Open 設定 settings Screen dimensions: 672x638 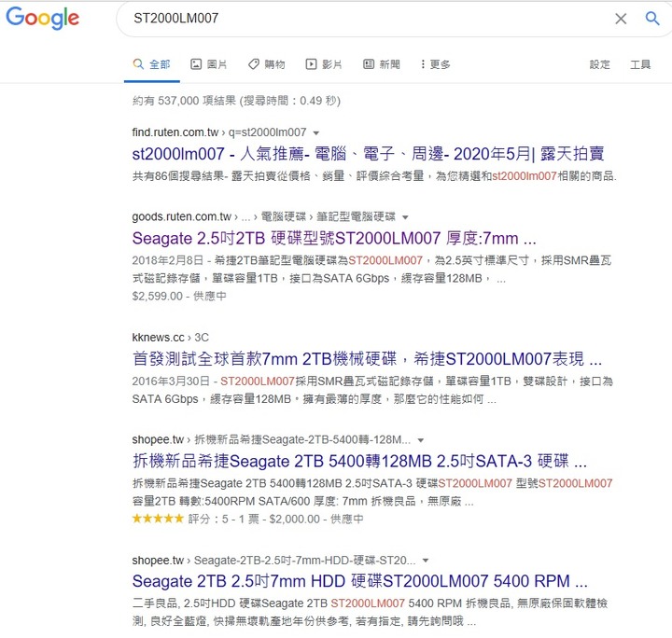point(599,64)
